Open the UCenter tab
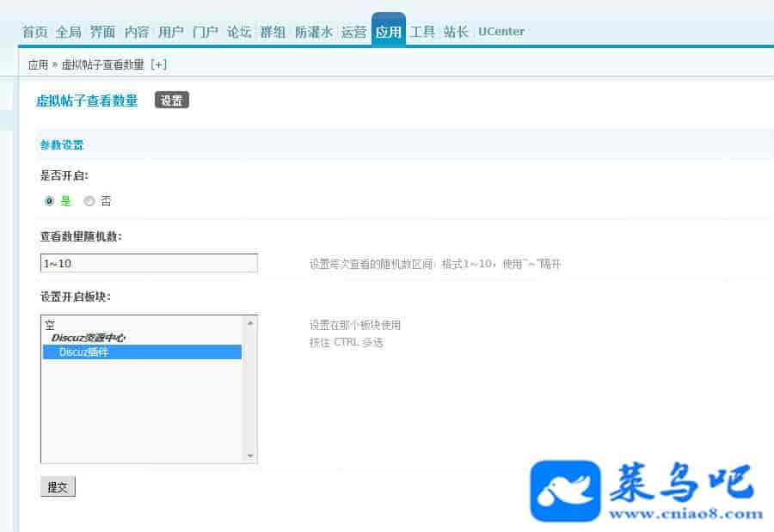 click(501, 32)
